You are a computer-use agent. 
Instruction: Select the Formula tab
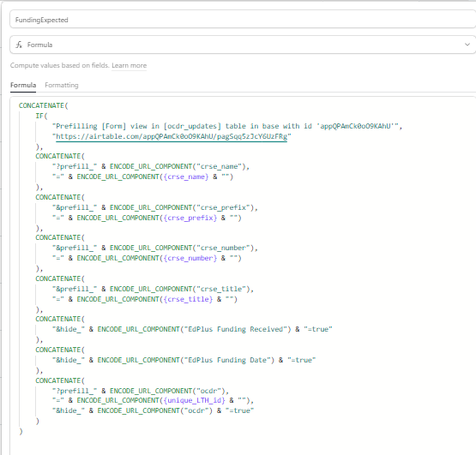(x=23, y=85)
